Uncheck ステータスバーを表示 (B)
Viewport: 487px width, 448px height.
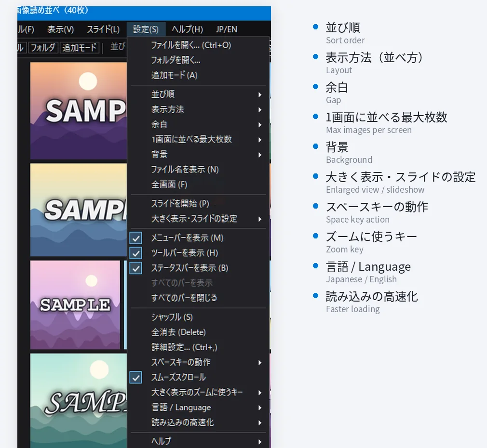pyautogui.click(x=198, y=268)
